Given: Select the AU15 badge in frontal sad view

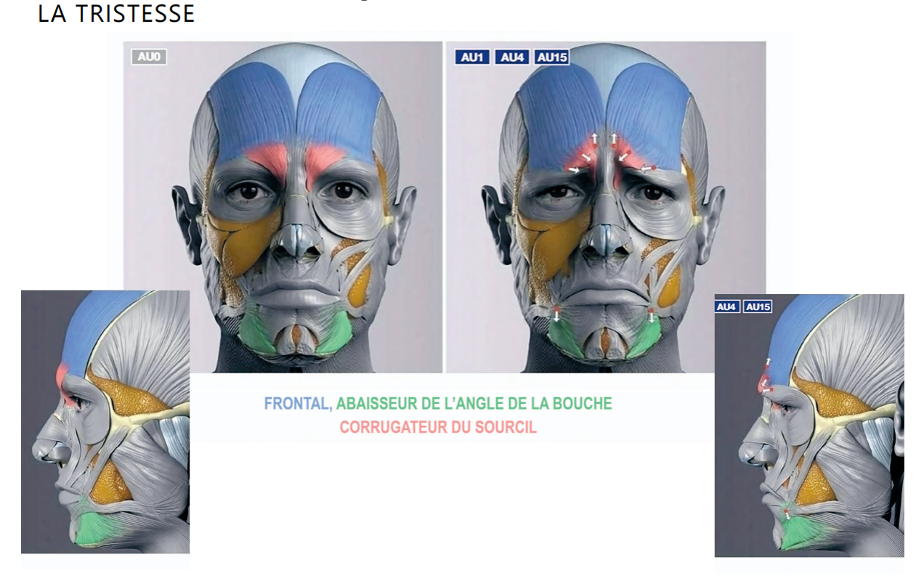Looking at the screenshot, I should (x=552, y=56).
